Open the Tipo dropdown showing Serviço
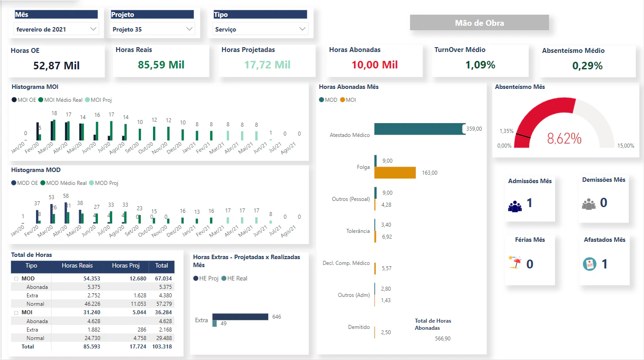Viewport: 644px width, 360px height. click(260, 29)
